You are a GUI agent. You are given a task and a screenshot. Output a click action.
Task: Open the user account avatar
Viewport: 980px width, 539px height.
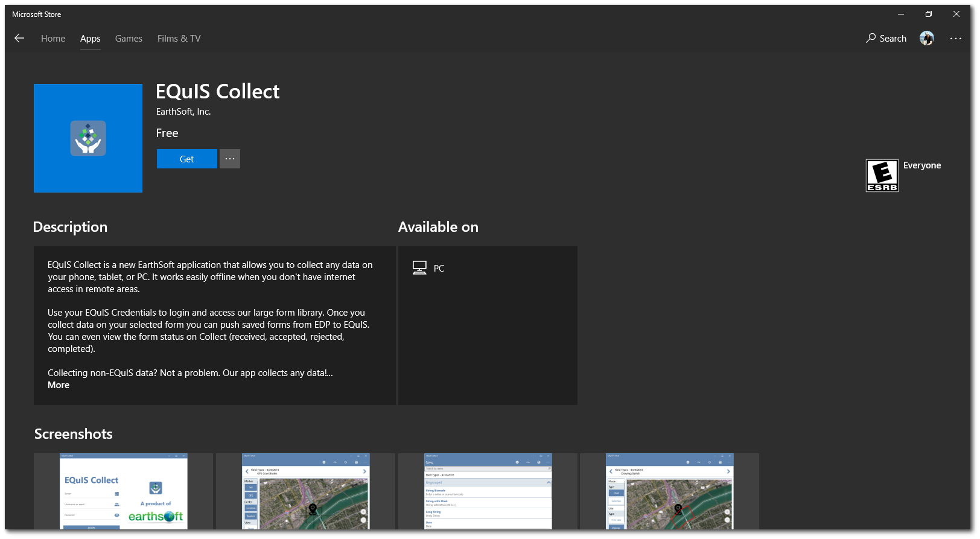(x=927, y=38)
